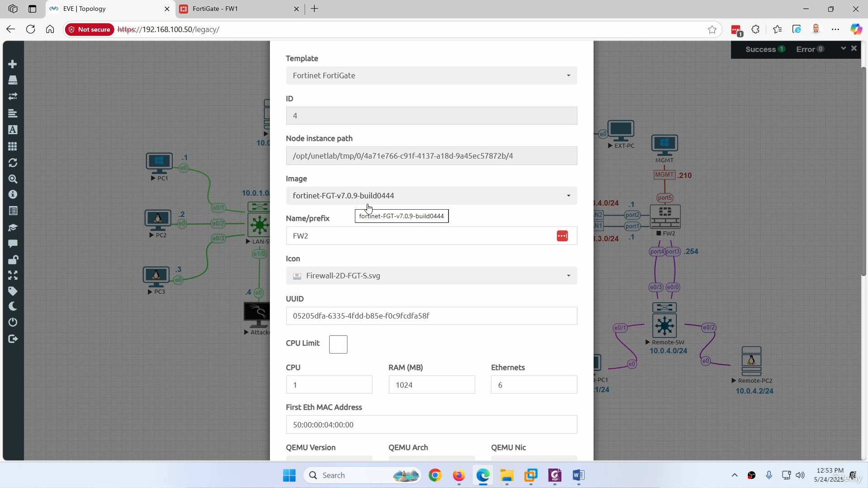Click the Zoom magnifier icon in sidebar
Image resolution: width=868 pixels, height=488 pixels.
click(13, 179)
